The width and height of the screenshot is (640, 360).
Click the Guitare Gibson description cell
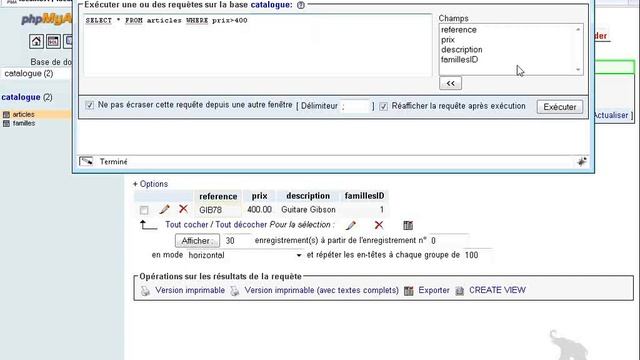[x=308, y=210]
